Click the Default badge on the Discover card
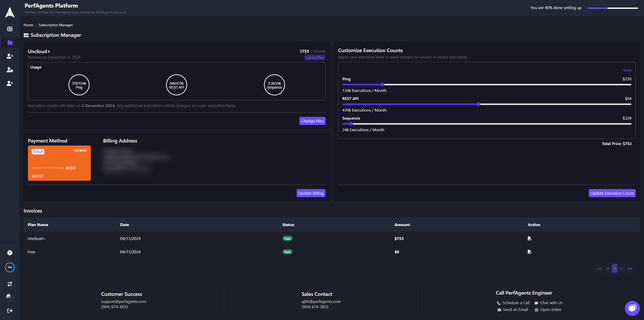The image size is (644, 320). point(38,152)
